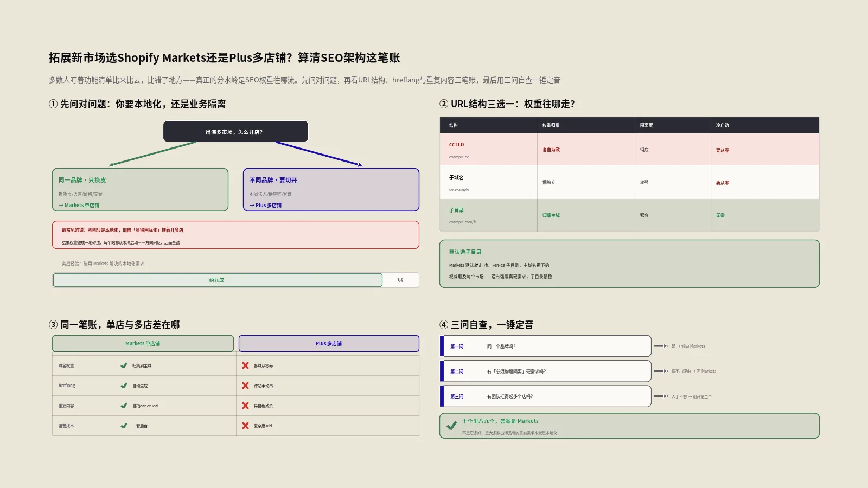The width and height of the screenshot is (868, 488).
Task: Click the green check beside 一套后台
Action: click(124, 426)
